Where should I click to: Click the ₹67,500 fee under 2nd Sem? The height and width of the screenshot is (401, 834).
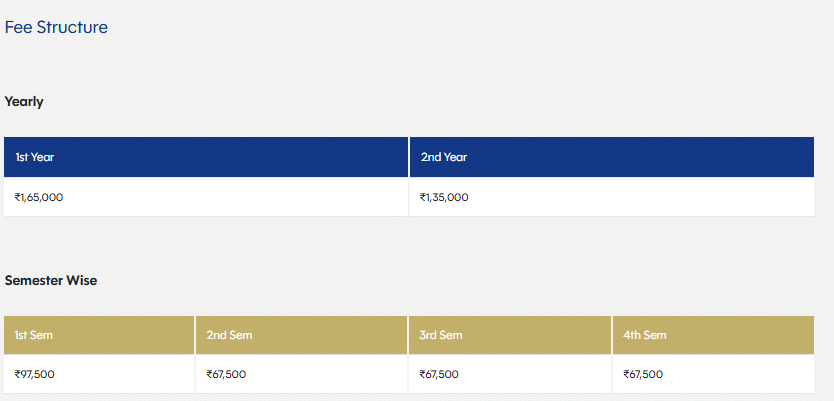[226, 375]
